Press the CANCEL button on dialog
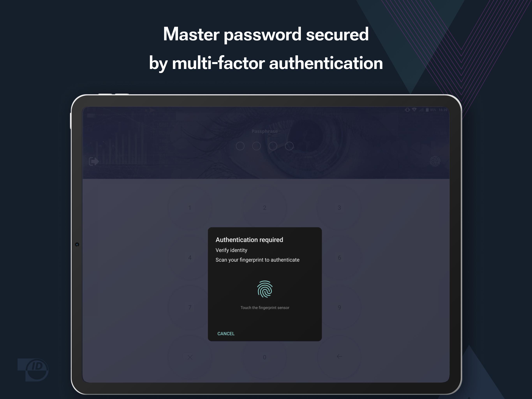Viewport: 532px width, 399px height. (x=226, y=333)
